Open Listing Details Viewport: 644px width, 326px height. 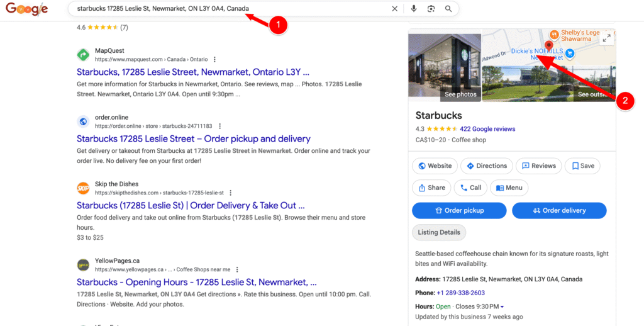(439, 232)
